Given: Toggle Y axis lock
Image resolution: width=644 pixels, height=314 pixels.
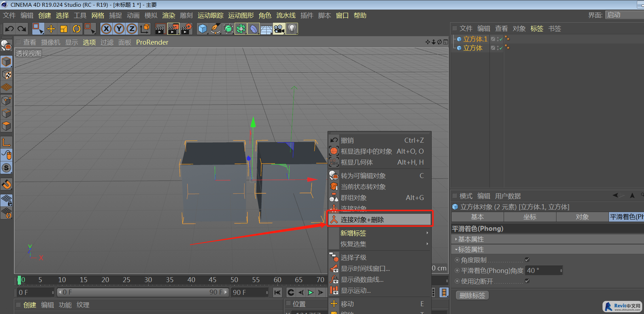Looking at the screenshot, I should click(119, 29).
